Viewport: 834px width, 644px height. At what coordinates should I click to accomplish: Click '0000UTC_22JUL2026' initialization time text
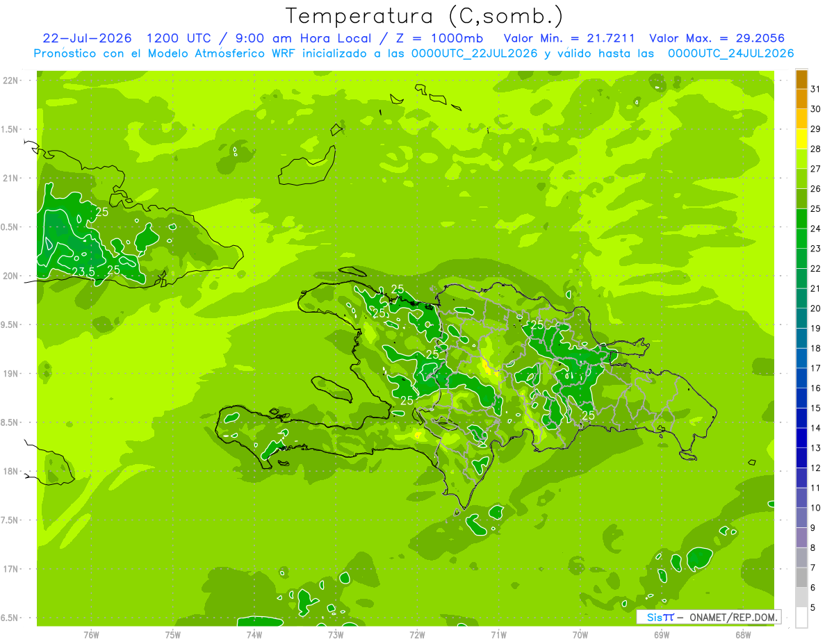click(x=475, y=53)
